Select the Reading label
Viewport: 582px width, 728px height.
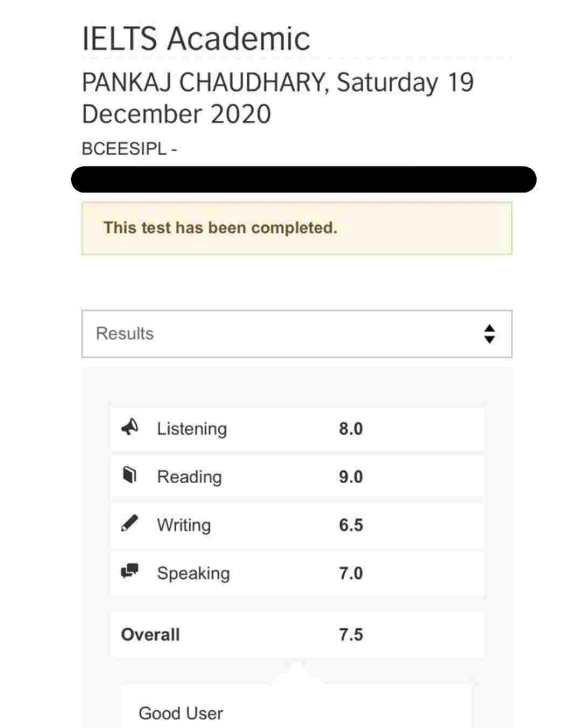[x=189, y=477]
